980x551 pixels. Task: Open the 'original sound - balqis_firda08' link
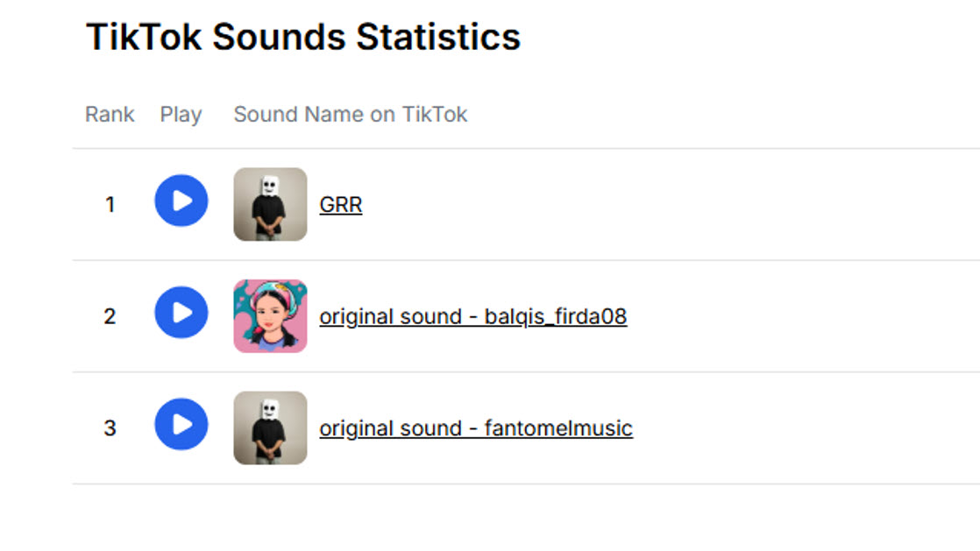click(x=472, y=316)
